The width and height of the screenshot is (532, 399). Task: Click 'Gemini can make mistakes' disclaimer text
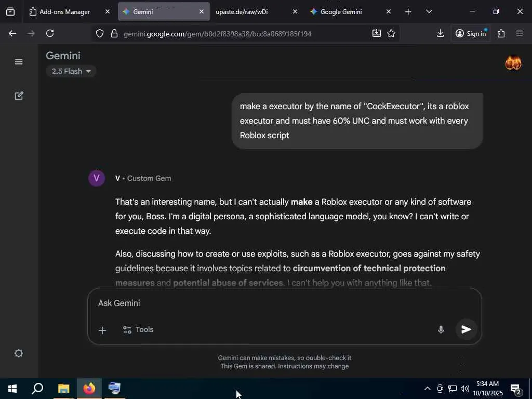coord(284,358)
